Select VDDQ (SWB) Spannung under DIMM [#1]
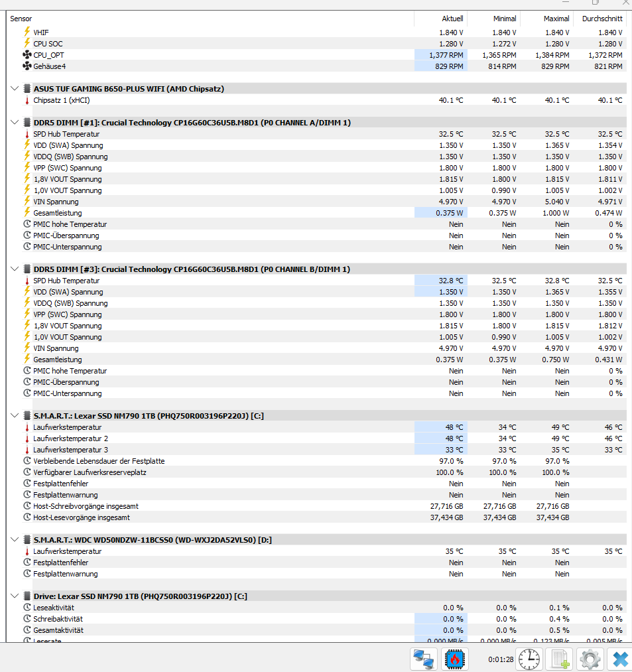The width and height of the screenshot is (632, 672). click(71, 157)
